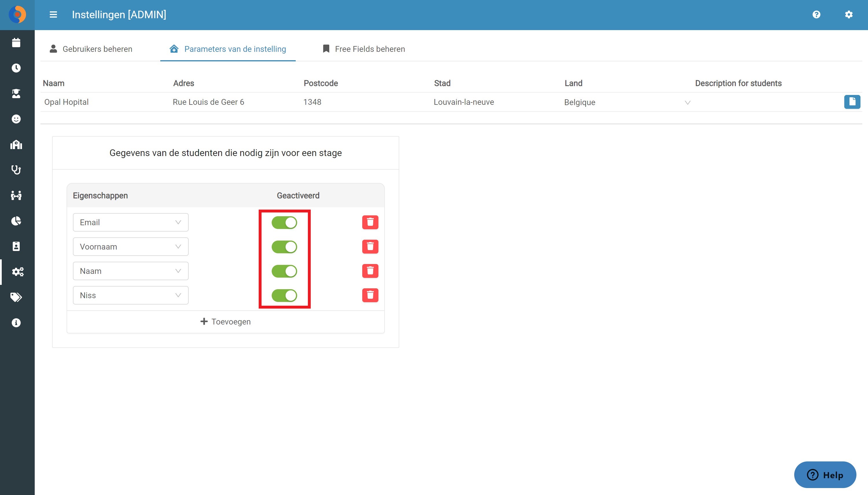868x495 pixels.
Task: Disable the Email activated toggle
Action: (x=284, y=223)
